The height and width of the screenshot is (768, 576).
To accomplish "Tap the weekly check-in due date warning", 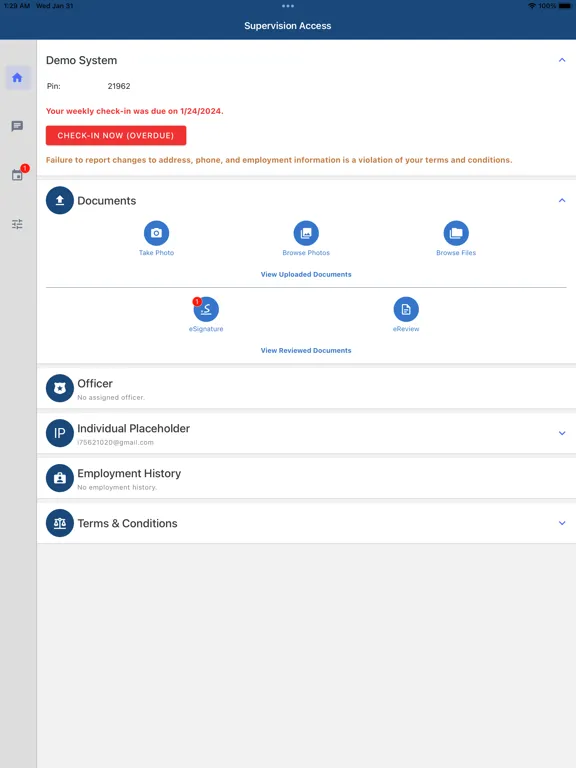I will (135, 111).
